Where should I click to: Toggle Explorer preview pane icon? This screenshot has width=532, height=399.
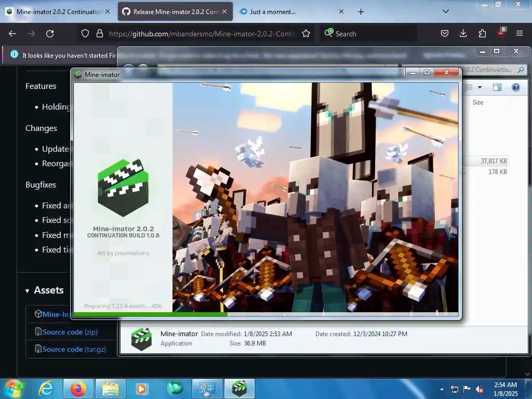coord(497,87)
